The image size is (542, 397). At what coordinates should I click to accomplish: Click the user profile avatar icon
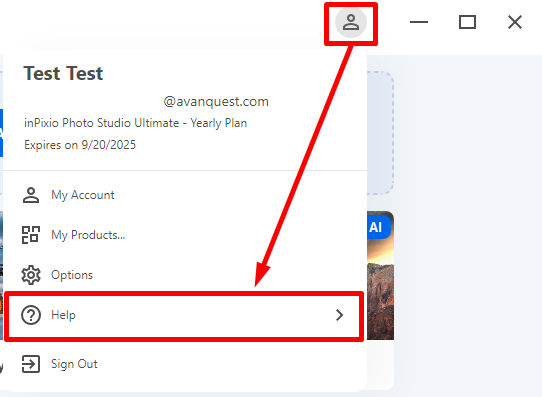coord(351,22)
